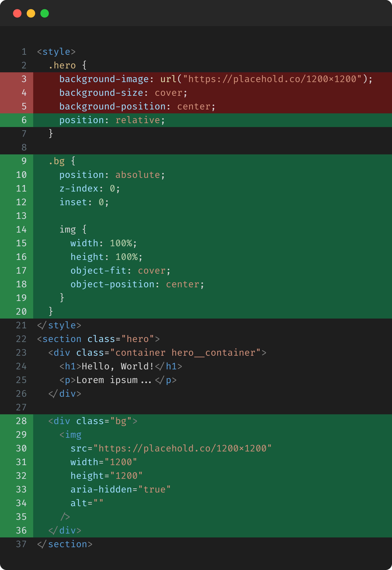The width and height of the screenshot is (392, 570).
Task: Click the yellow minimize window button
Action: [x=31, y=13]
